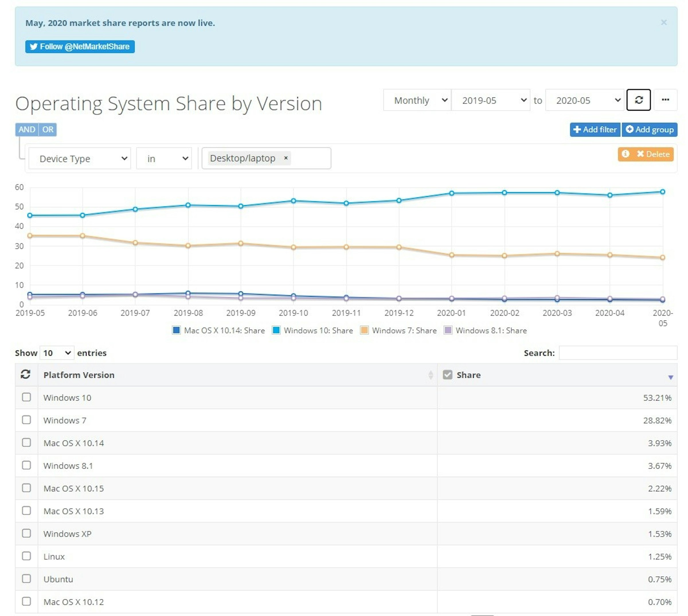This screenshot has height=616, width=688.
Task: Click the Mac OS X 10.13 share 1.59% cell
Action: point(557,511)
